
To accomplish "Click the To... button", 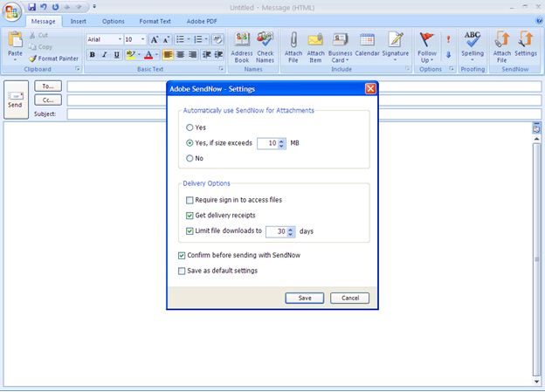I will click(48, 86).
